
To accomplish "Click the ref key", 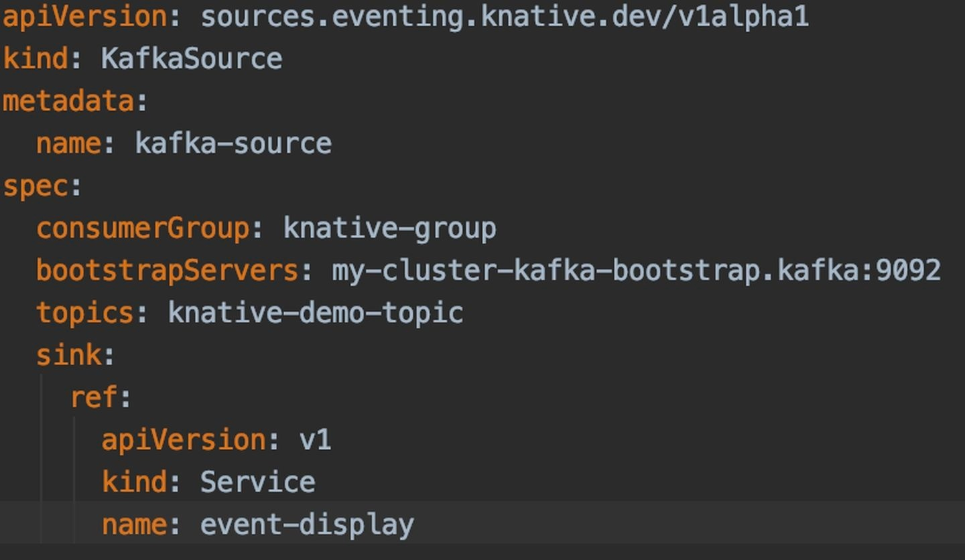I will (x=93, y=398).
